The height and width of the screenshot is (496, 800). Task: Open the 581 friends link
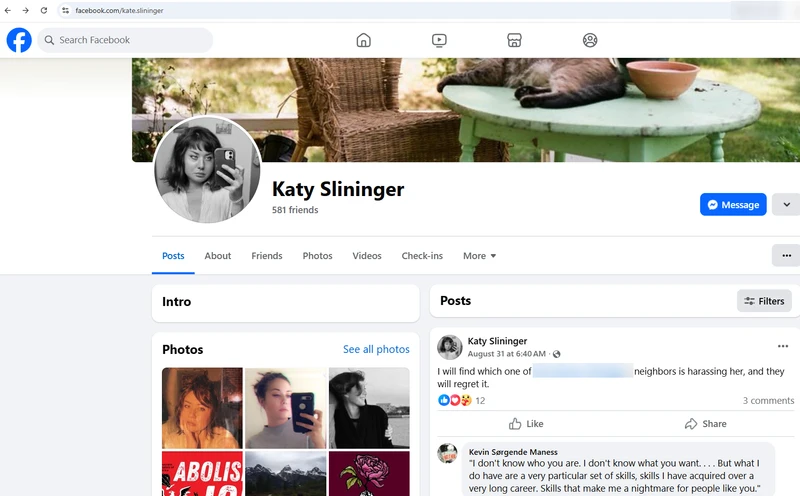coord(295,210)
